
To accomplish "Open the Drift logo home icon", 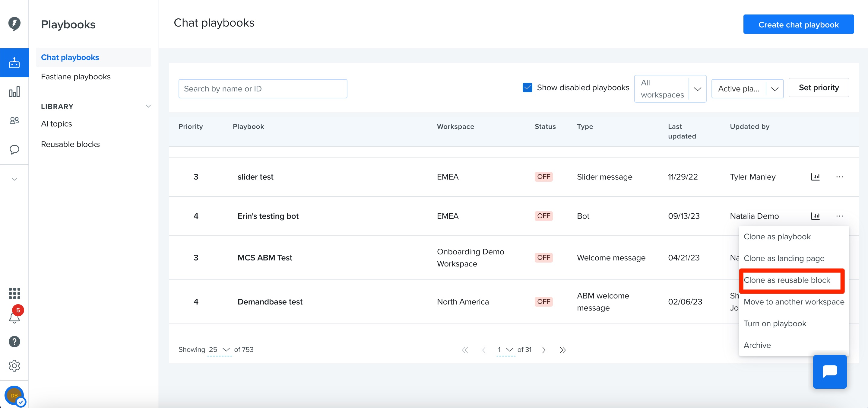I will point(14,24).
